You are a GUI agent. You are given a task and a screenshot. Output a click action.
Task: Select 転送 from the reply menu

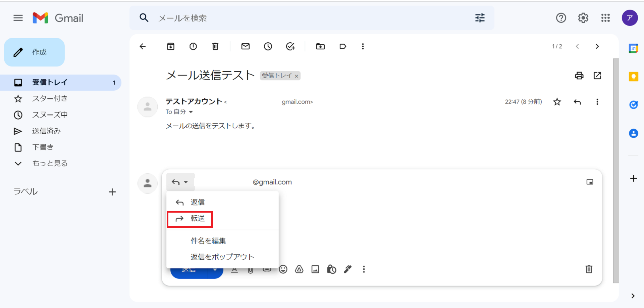click(x=197, y=219)
